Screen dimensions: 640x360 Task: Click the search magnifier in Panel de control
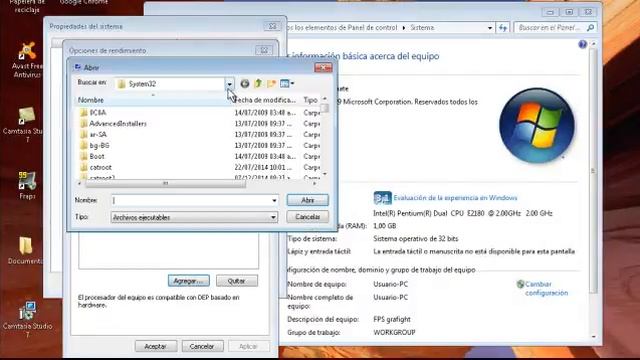pyautogui.click(x=590, y=28)
